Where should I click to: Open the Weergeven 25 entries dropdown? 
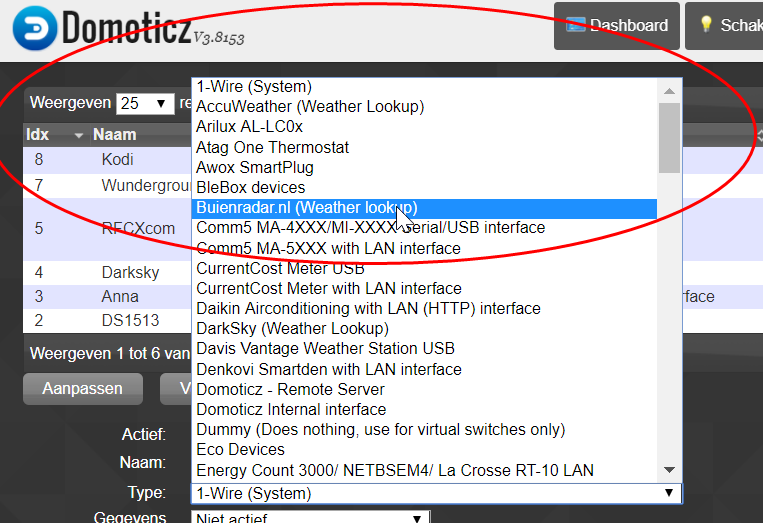point(145,104)
